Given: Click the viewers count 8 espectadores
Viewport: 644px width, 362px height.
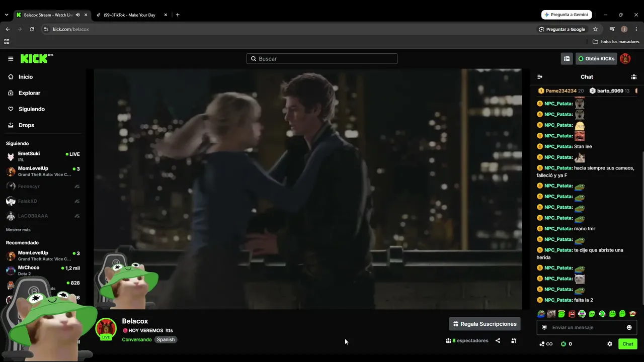Looking at the screenshot, I should pos(467,340).
